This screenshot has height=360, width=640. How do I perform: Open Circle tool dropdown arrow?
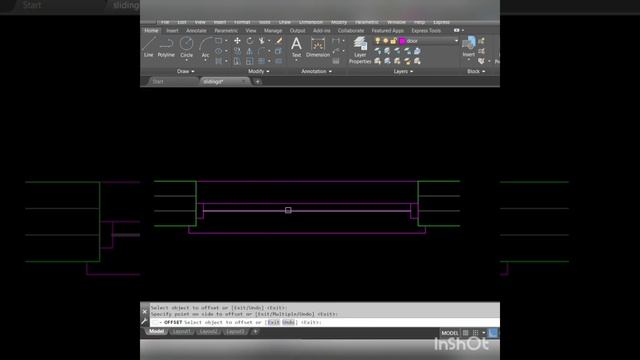pyautogui.click(x=187, y=60)
